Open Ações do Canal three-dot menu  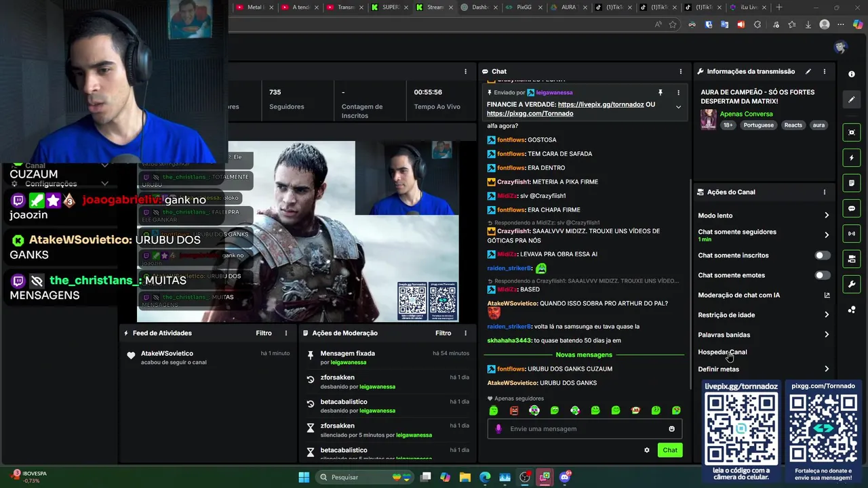(825, 192)
